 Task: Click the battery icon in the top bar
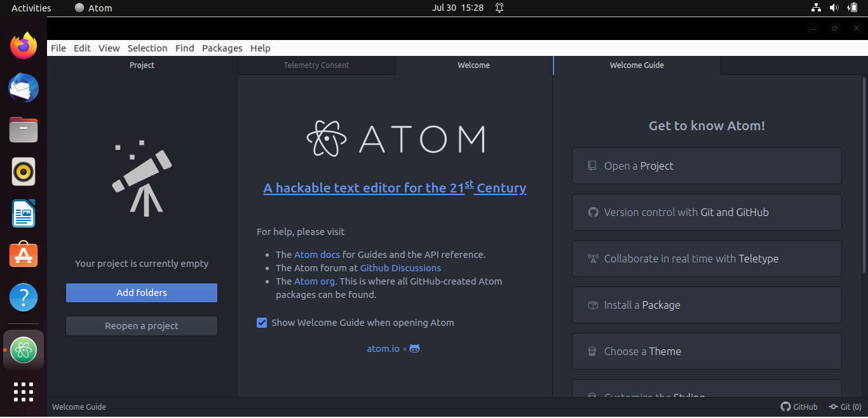pos(852,8)
